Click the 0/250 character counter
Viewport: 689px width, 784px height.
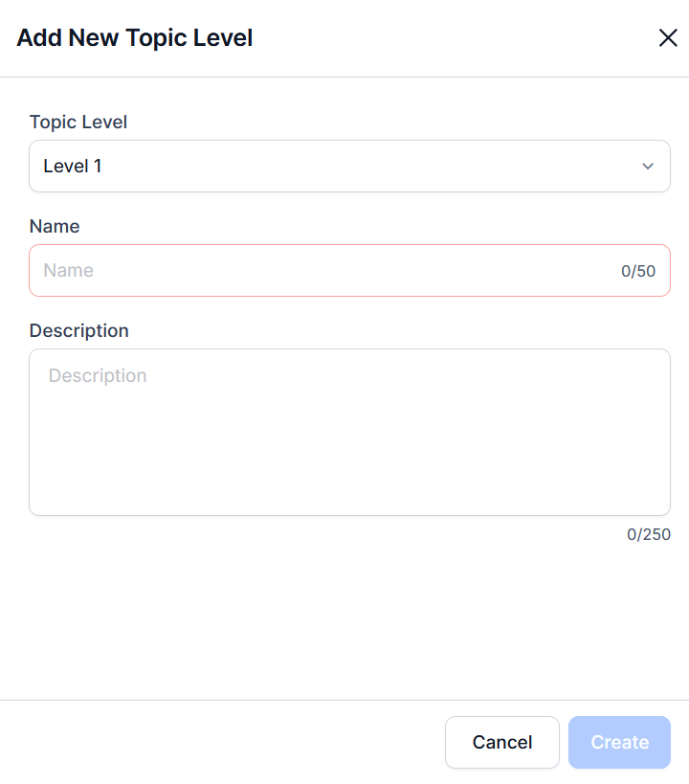649,534
